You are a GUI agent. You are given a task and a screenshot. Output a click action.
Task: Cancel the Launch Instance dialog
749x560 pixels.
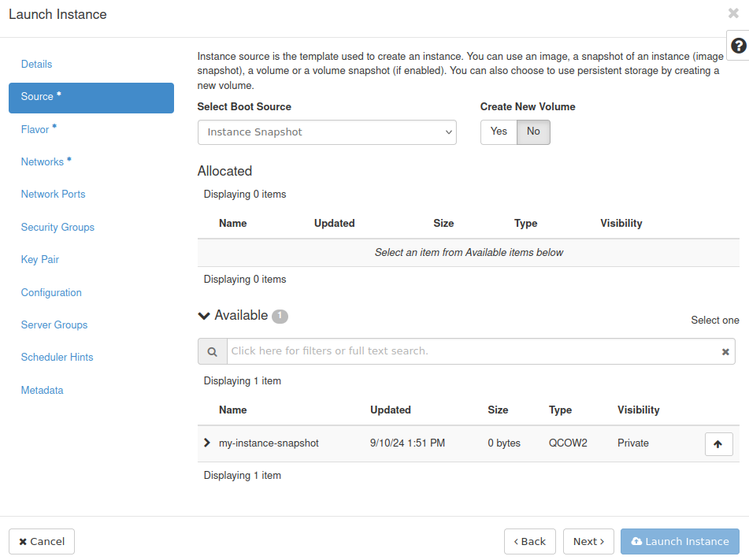coord(41,541)
